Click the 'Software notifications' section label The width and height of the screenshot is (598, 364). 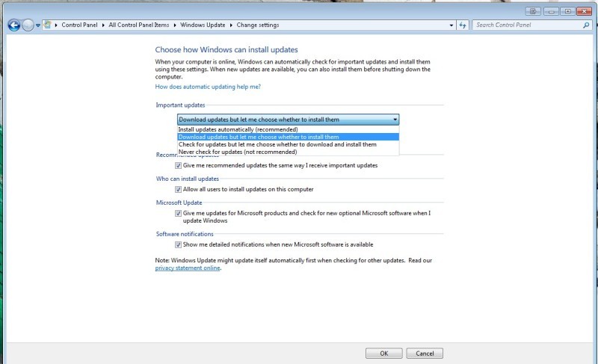185,234
